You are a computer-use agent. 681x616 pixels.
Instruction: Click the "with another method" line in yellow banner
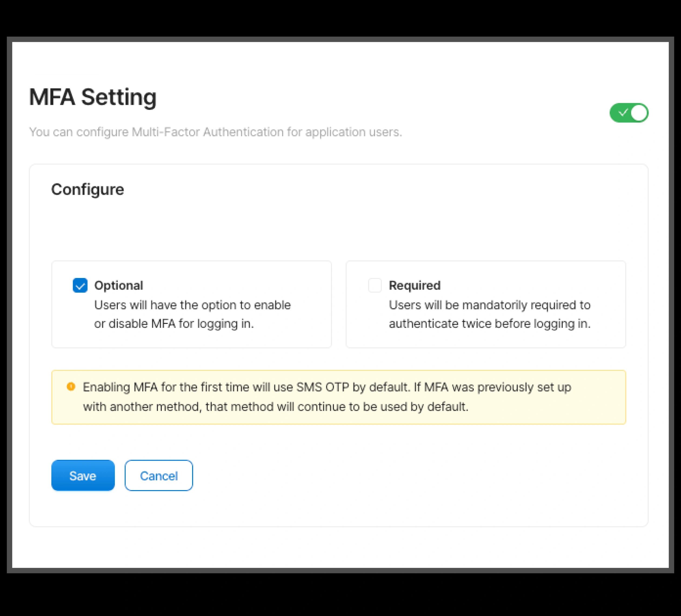click(x=275, y=407)
